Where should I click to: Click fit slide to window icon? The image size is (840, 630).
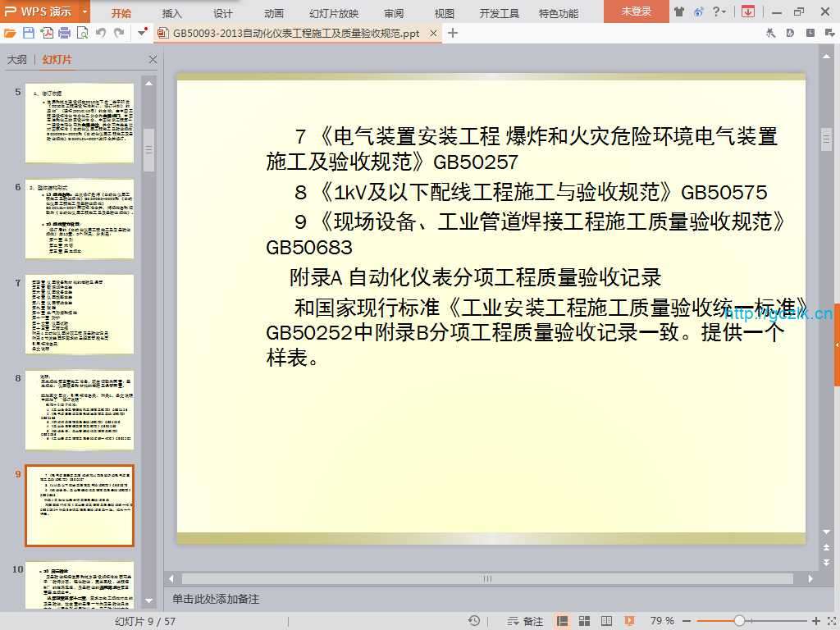[x=830, y=621]
